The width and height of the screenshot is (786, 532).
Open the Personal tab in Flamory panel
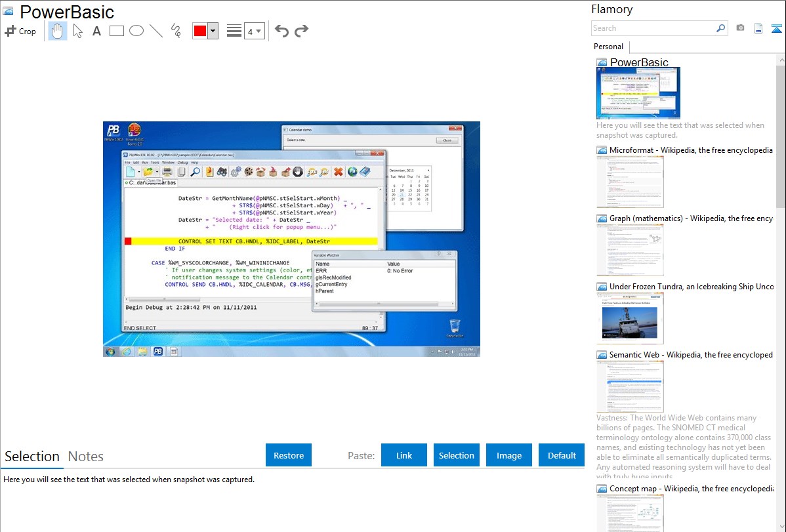[x=608, y=47]
